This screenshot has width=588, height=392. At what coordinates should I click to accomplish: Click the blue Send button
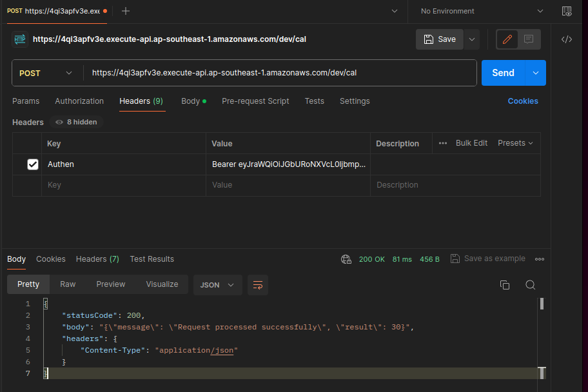click(503, 73)
